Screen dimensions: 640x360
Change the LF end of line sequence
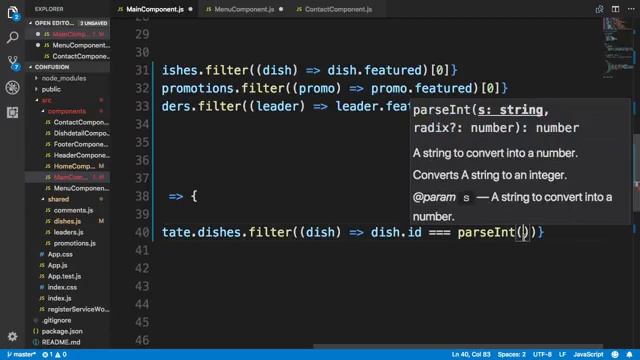point(562,354)
